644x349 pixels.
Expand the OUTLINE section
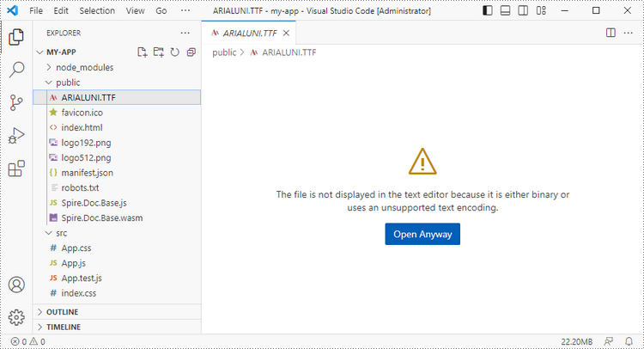point(62,312)
